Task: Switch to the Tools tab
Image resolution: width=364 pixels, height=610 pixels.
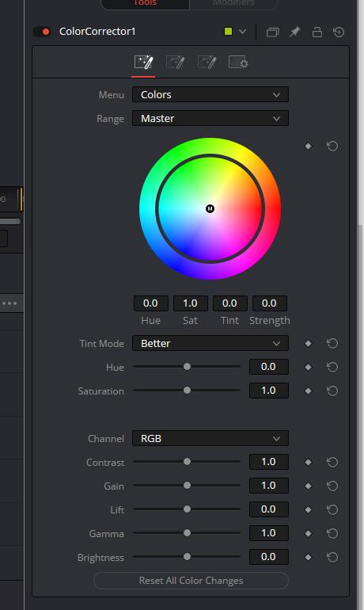Action: pyautogui.click(x=145, y=3)
